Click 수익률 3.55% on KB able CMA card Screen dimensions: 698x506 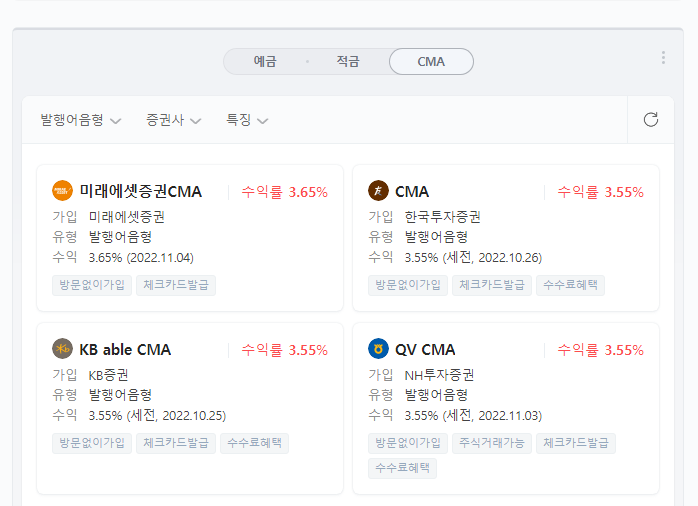284,350
